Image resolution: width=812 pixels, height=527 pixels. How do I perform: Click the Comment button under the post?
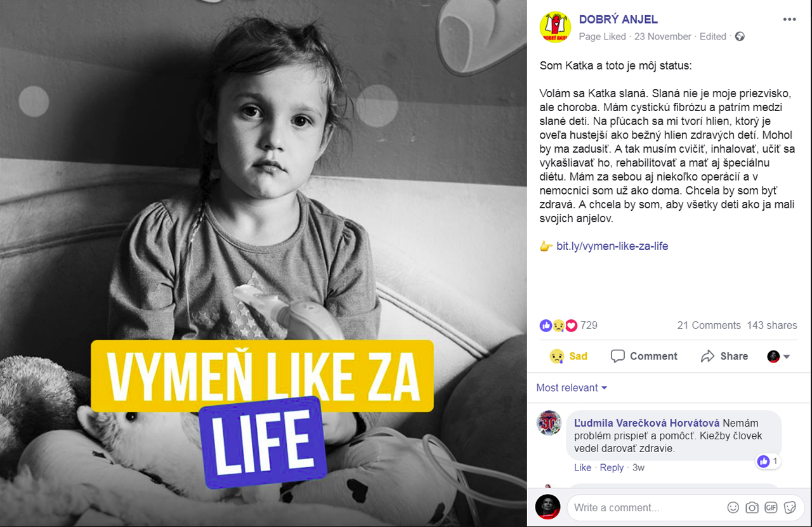click(644, 356)
